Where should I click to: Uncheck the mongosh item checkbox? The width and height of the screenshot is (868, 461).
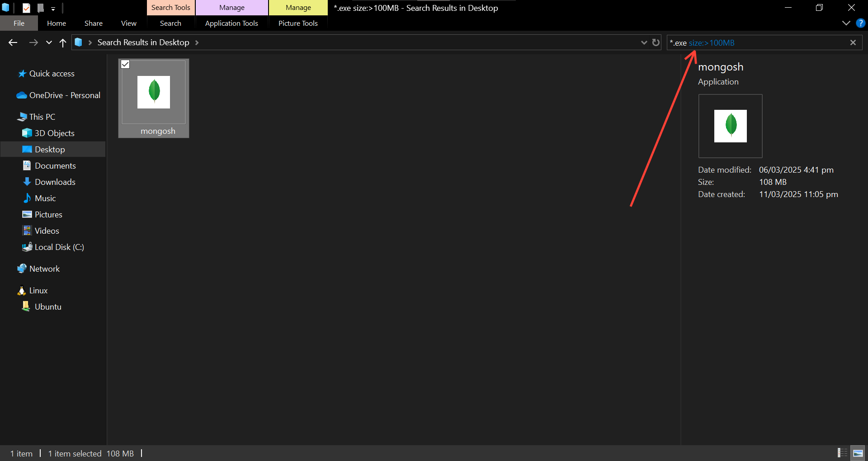[x=125, y=65]
